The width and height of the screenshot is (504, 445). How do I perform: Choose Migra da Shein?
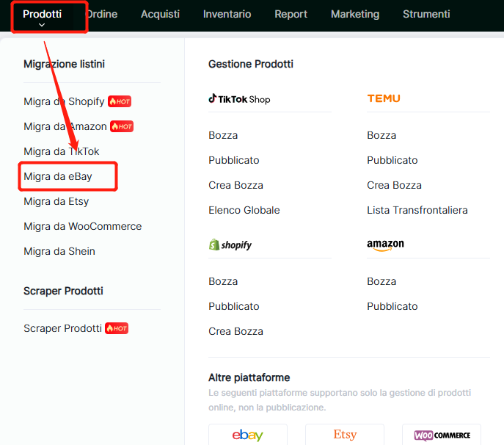(x=59, y=251)
